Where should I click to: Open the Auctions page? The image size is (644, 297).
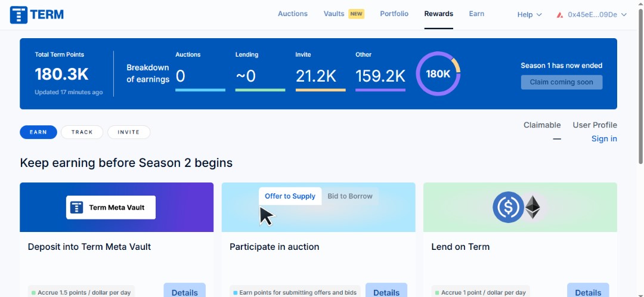[x=292, y=14]
